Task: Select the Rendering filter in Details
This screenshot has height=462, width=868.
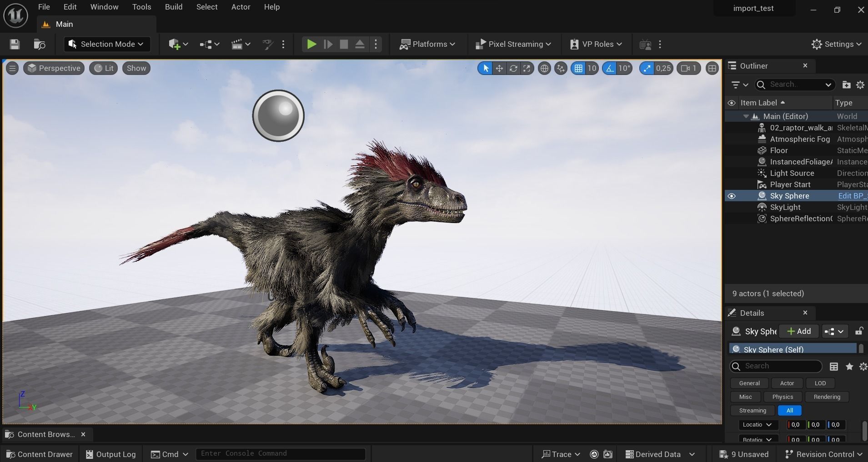Action: pyautogui.click(x=827, y=397)
